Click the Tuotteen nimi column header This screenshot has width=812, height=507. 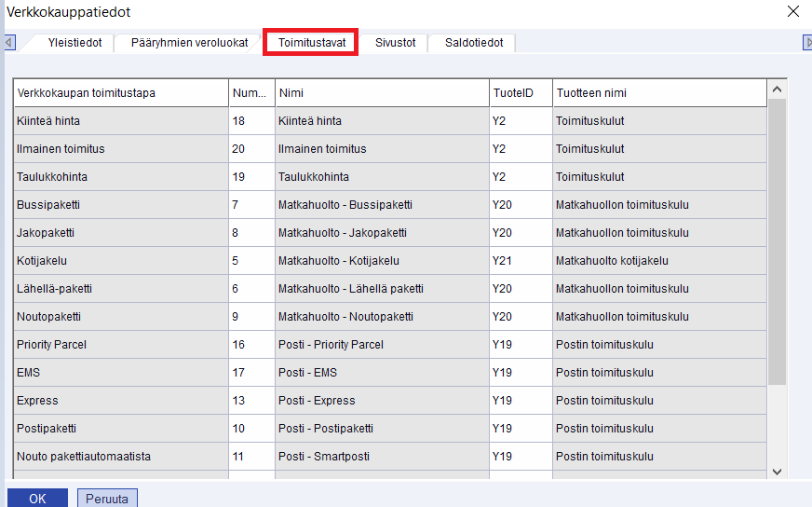(658, 93)
